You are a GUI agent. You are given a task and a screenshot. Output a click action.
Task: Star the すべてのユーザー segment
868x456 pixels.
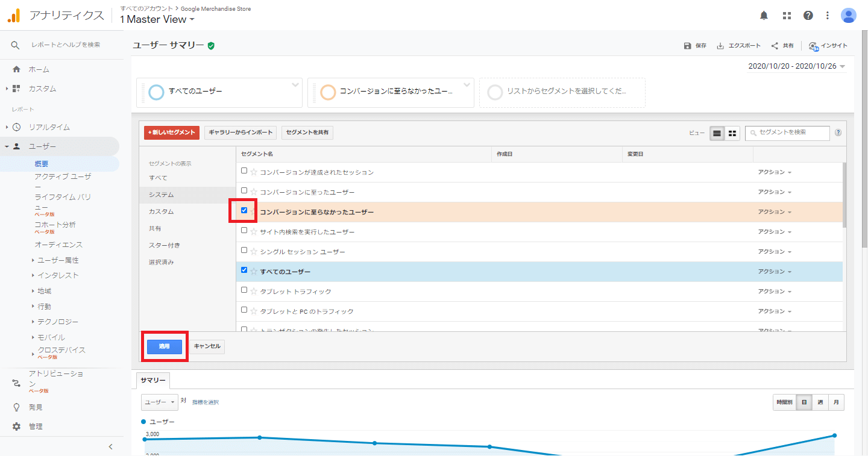coord(254,272)
